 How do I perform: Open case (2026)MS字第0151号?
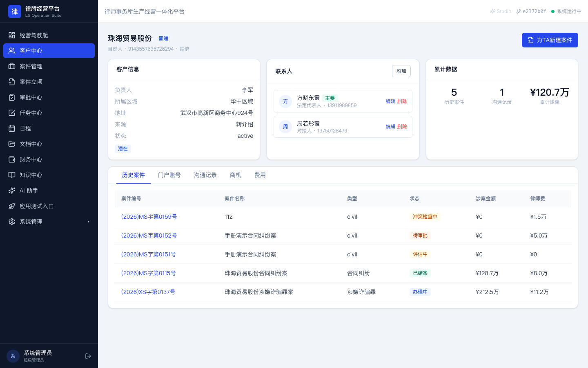tap(149, 254)
